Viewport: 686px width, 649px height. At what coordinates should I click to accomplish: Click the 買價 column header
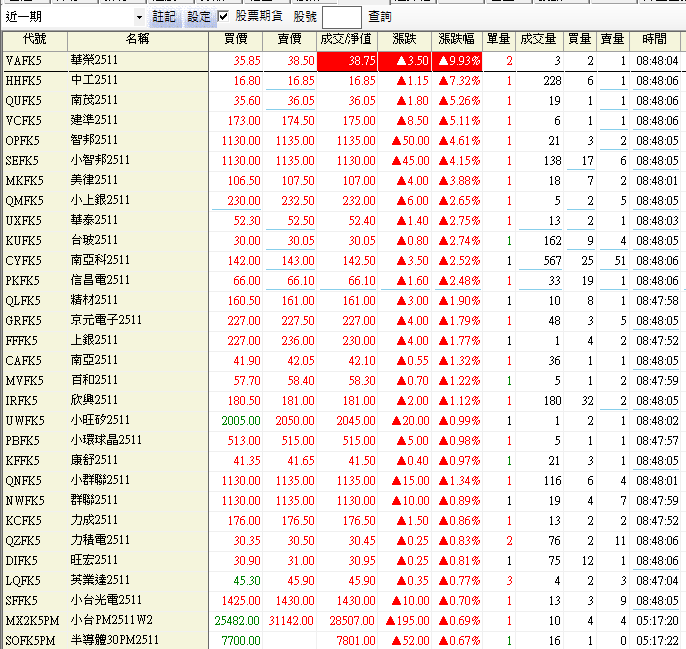coord(236,40)
